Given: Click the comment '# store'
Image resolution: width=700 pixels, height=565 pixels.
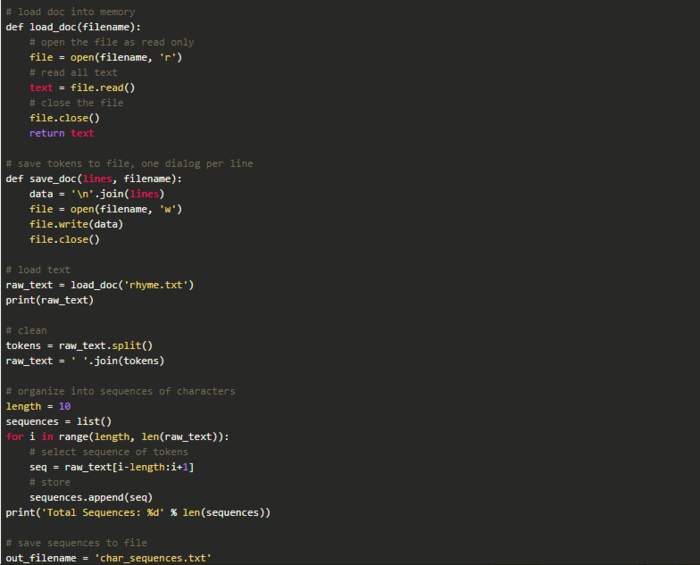Looking at the screenshot, I should [x=50, y=482].
